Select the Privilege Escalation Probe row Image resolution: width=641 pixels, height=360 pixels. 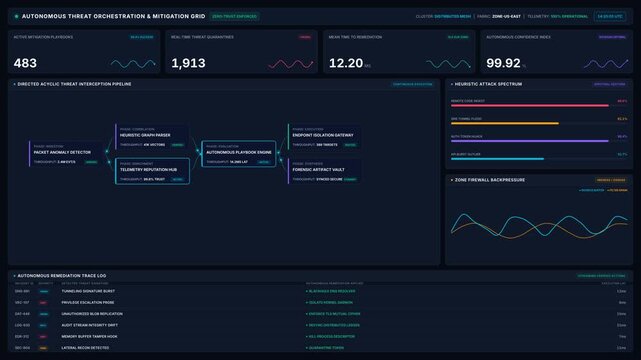pos(320,303)
